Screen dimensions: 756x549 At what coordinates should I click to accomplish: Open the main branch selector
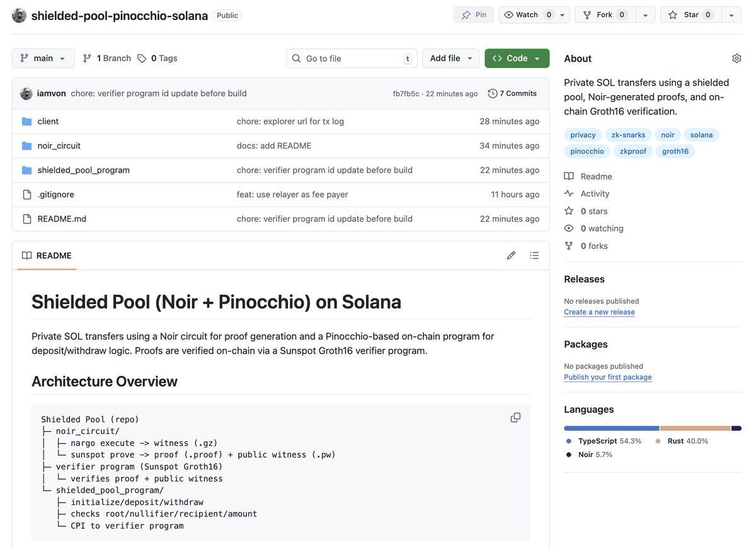pos(43,58)
